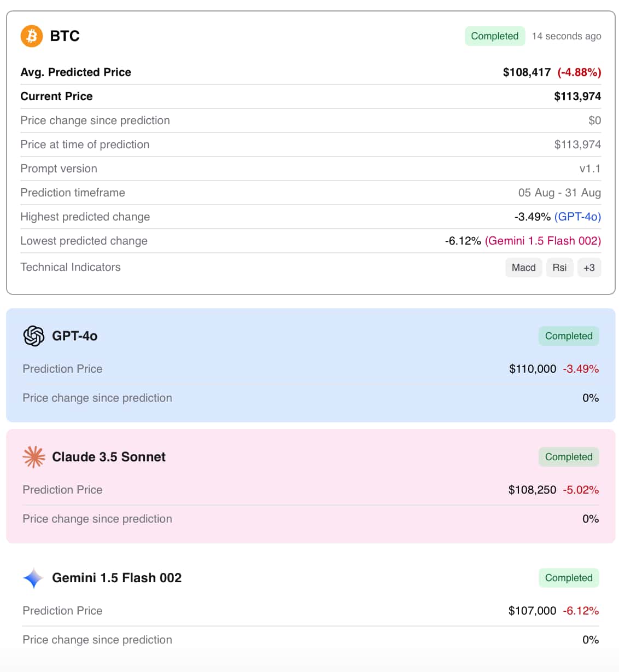Click Gemini 1.5 Flash Completed badge
The image size is (619, 672).
569,578
